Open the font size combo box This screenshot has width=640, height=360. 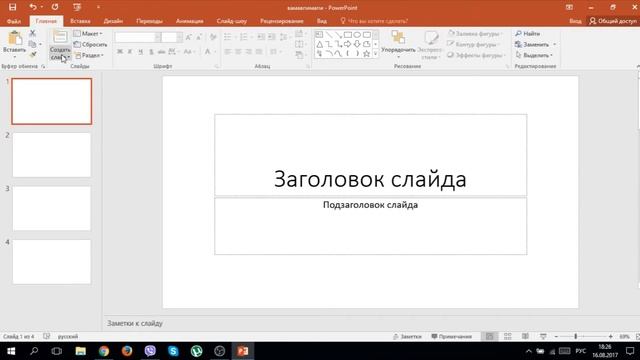pos(171,37)
